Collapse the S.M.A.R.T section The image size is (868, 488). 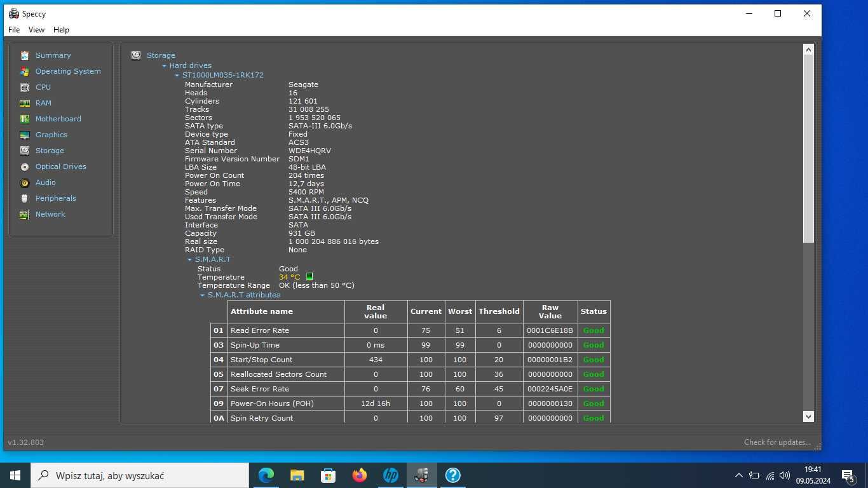coord(189,259)
